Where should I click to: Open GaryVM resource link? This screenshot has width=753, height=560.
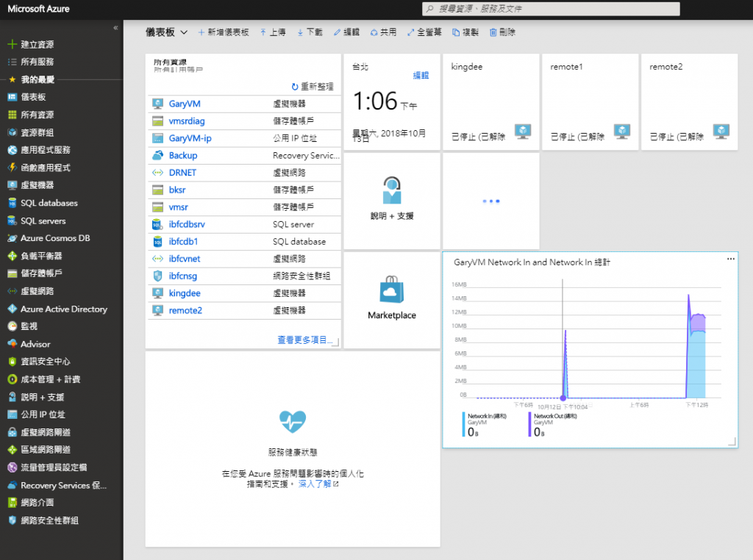[185, 104]
